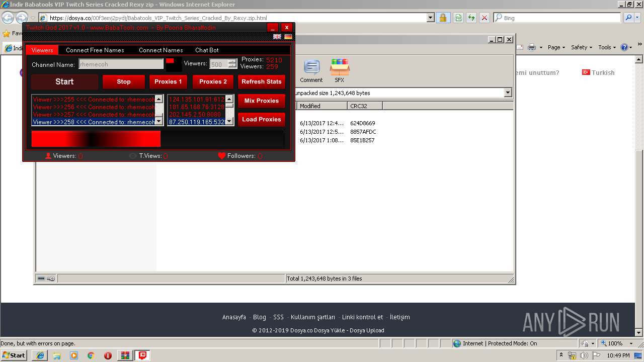
Task: Click the eye icon beside T.Views
Action: [x=133, y=156]
